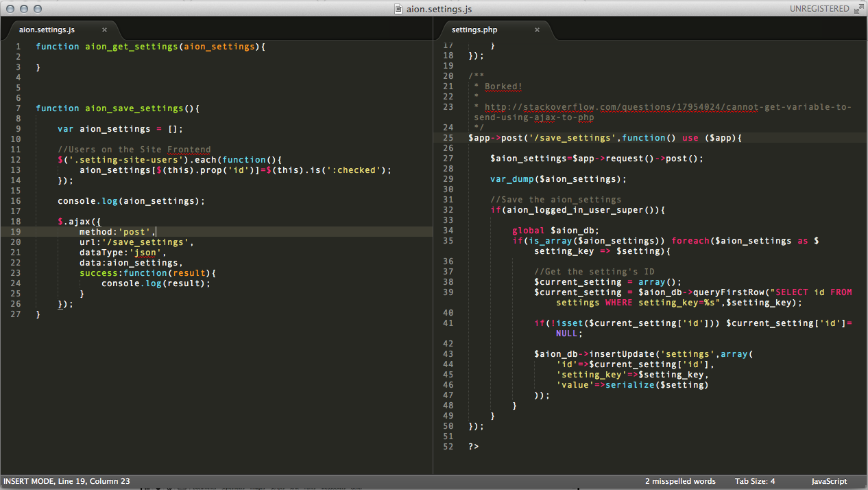The image size is (868, 490).
Task: Click the global $aion_db line
Action: 556,231
